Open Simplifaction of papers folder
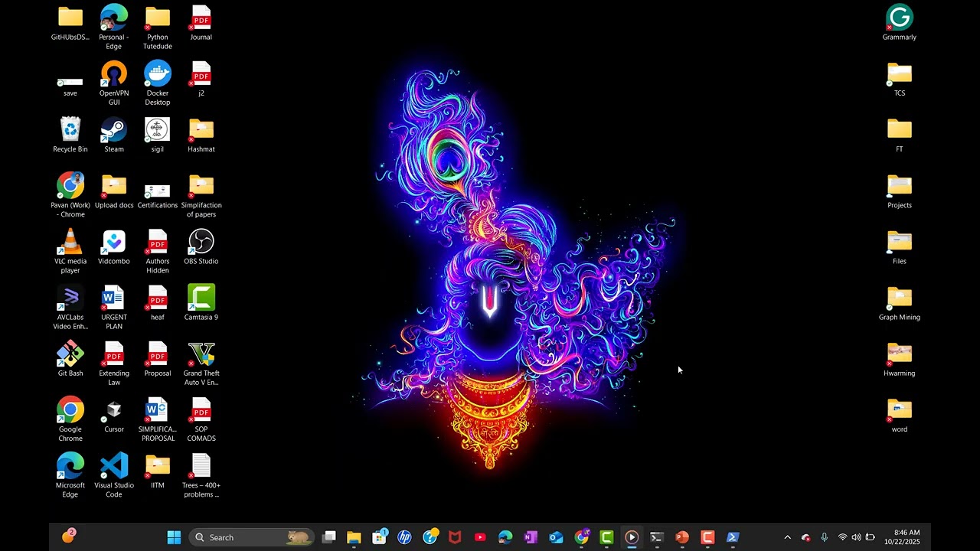The image size is (980, 551). tap(201, 185)
